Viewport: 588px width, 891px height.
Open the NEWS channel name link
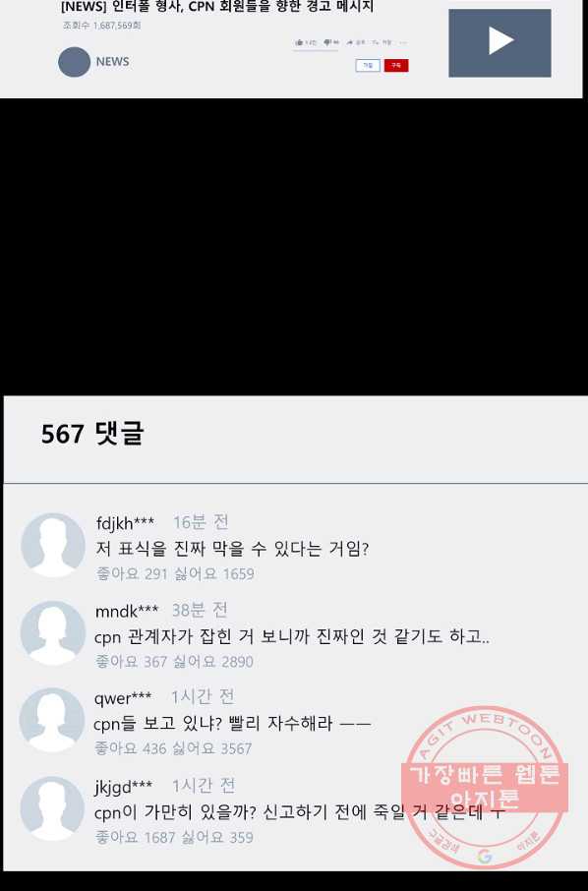click(112, 61)
